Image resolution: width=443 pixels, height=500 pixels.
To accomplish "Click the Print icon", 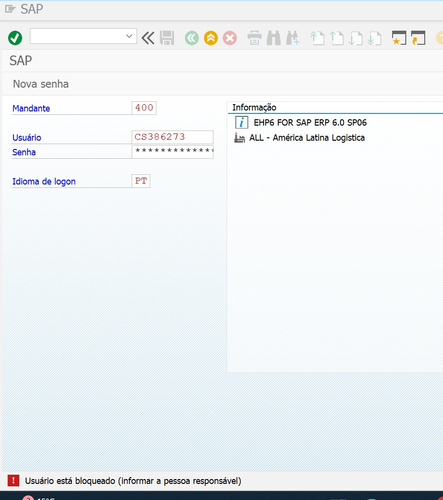I will coord(254,38).
